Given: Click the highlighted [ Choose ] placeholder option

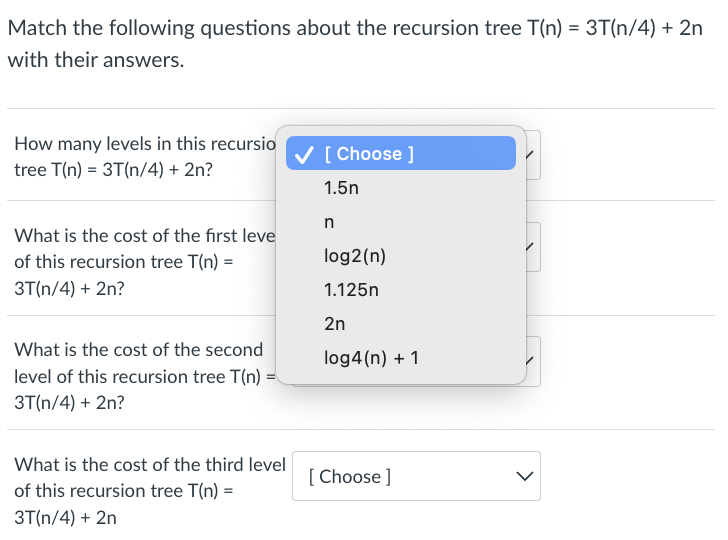Looking at the screenshot, I should point(375,153).
